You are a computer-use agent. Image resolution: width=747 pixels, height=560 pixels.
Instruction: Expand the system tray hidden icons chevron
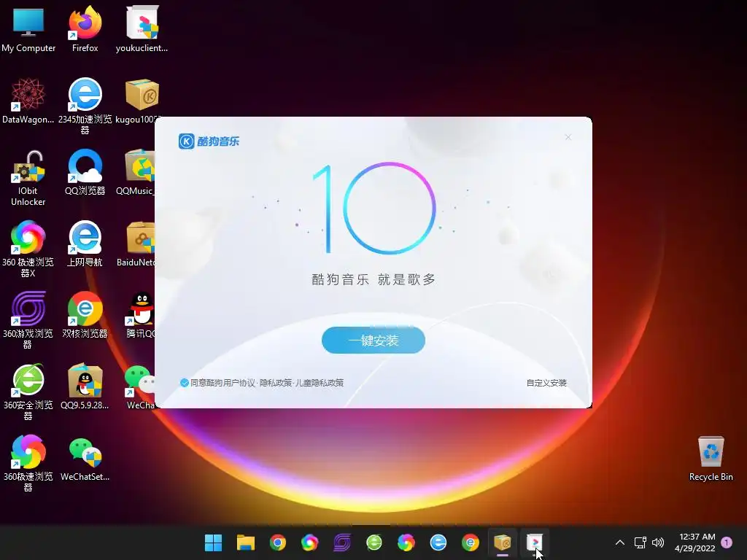pyautogui.click(x=620, y=542)
